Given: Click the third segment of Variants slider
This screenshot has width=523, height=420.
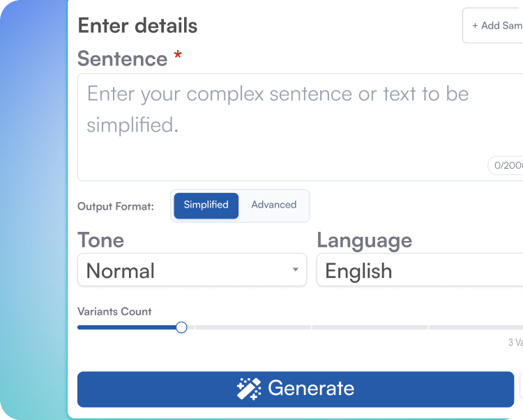Looking at the screenshot, I should tap(370, 327).
